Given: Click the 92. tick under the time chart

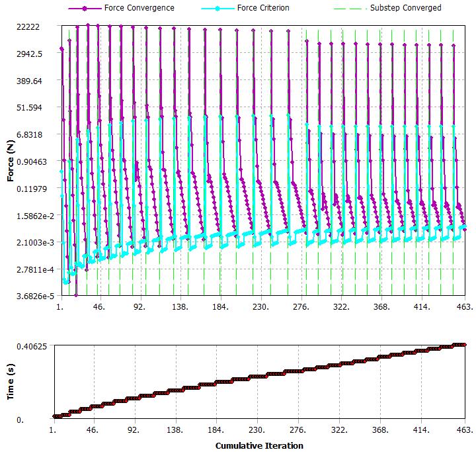Looking at the screenshot, I should [134, 429].
